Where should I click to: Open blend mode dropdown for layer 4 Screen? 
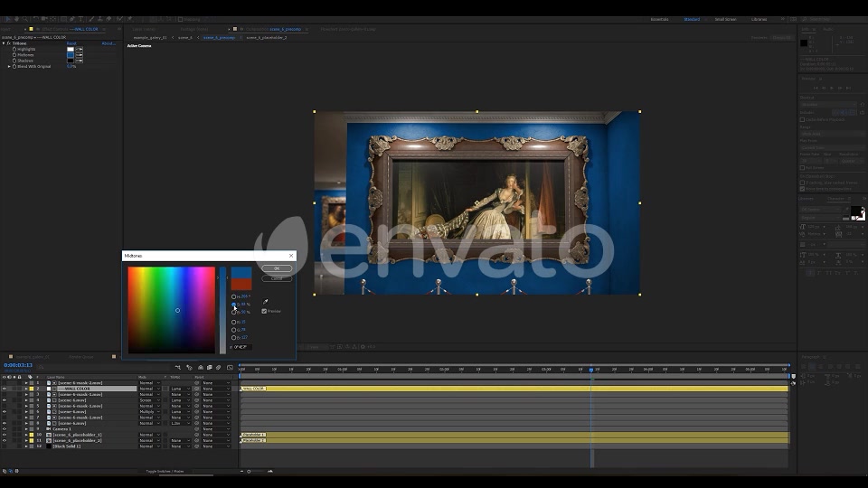tap(149, 400)
